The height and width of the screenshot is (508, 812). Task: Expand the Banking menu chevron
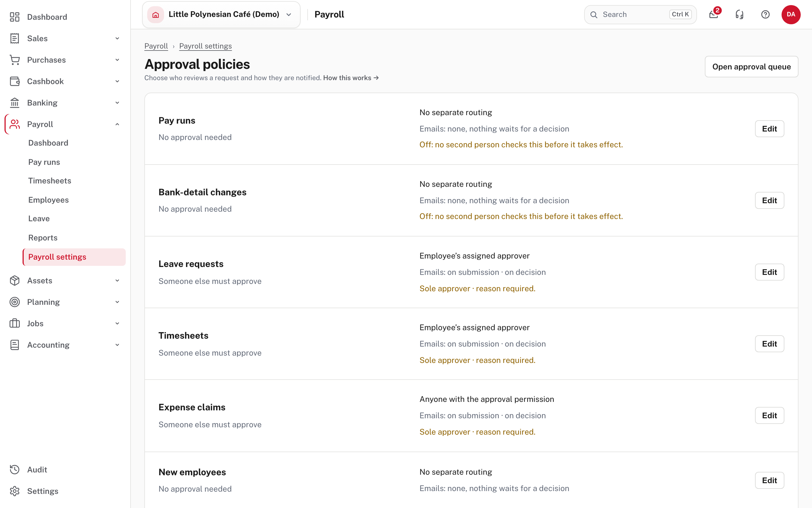(117, 103)
